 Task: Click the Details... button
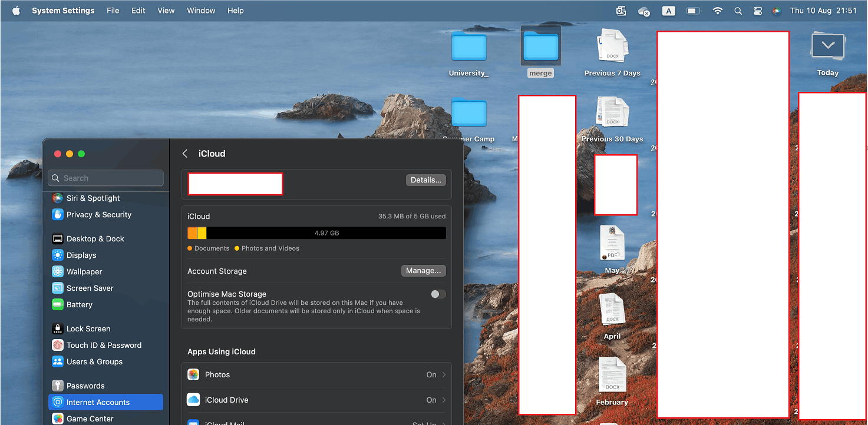[426, 180]
